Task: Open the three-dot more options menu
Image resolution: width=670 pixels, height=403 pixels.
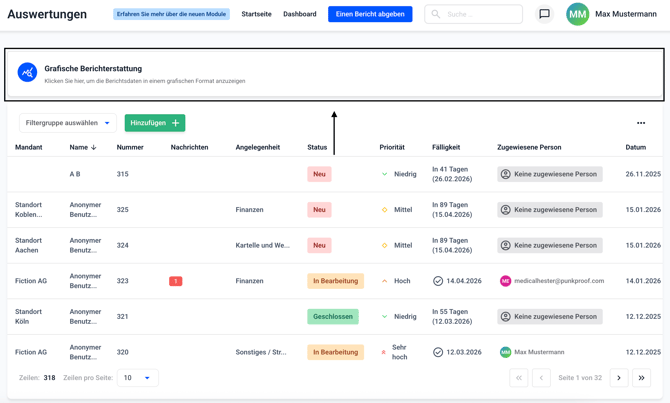Action: (641, 123)
